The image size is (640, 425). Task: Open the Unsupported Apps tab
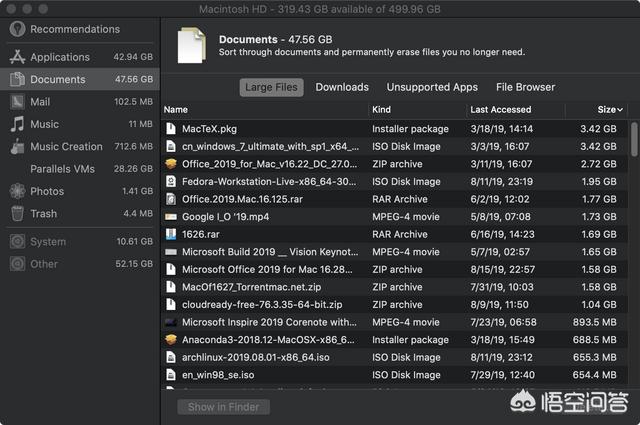click(432, 87)
